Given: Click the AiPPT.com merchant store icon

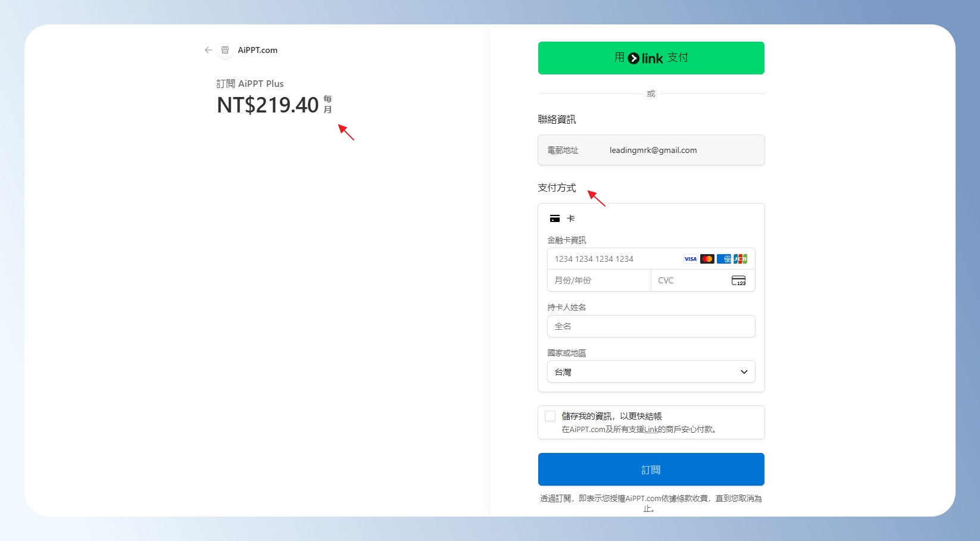Looking at the screenshot, I should click(x=225, y=50).
